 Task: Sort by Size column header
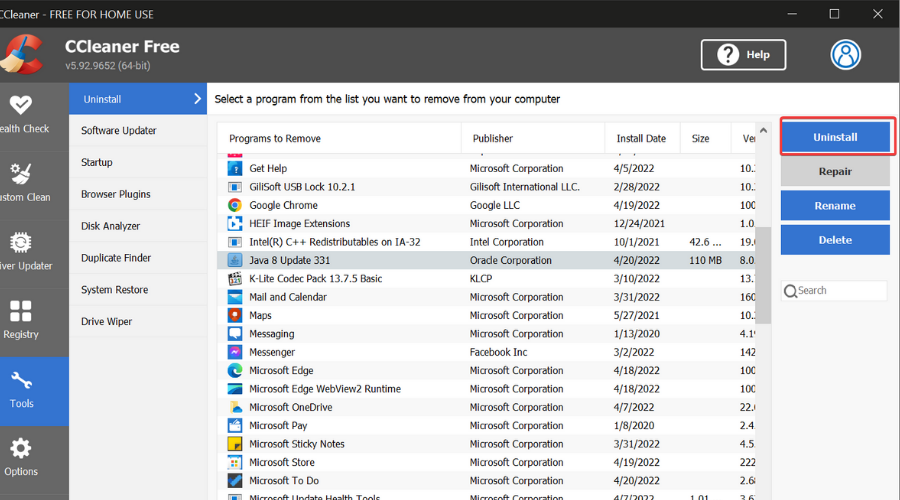[x=705, y=138]
